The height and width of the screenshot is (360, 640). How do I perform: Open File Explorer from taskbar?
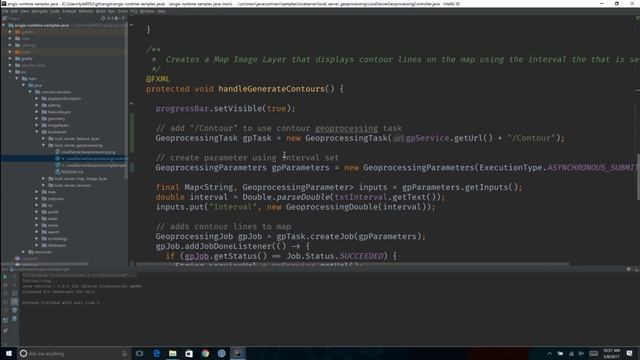pyautogui.click(x=173, y=353)
